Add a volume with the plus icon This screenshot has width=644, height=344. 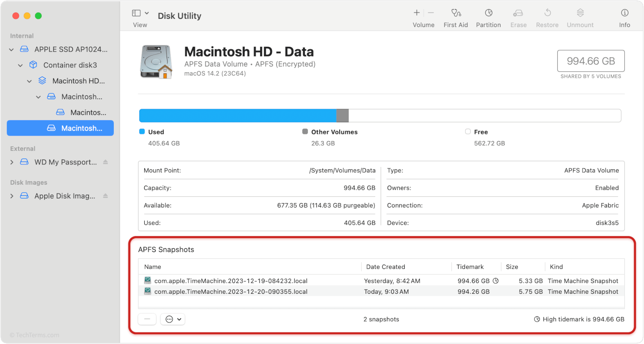coord(416,13)
